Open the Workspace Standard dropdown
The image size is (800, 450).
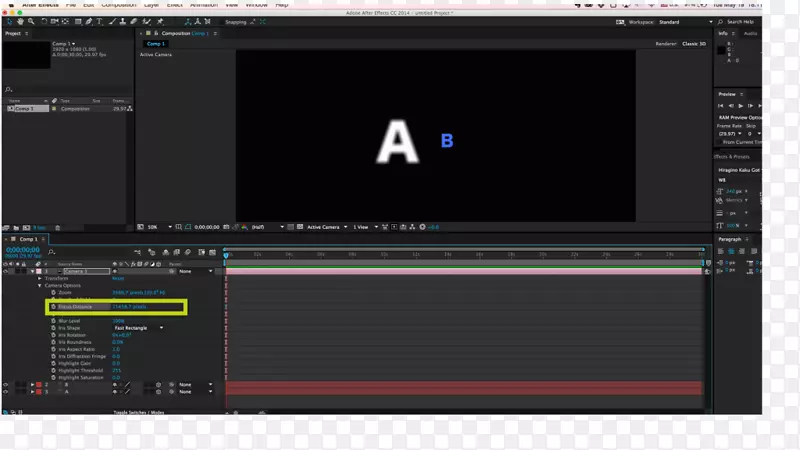[x=686, y=22]
